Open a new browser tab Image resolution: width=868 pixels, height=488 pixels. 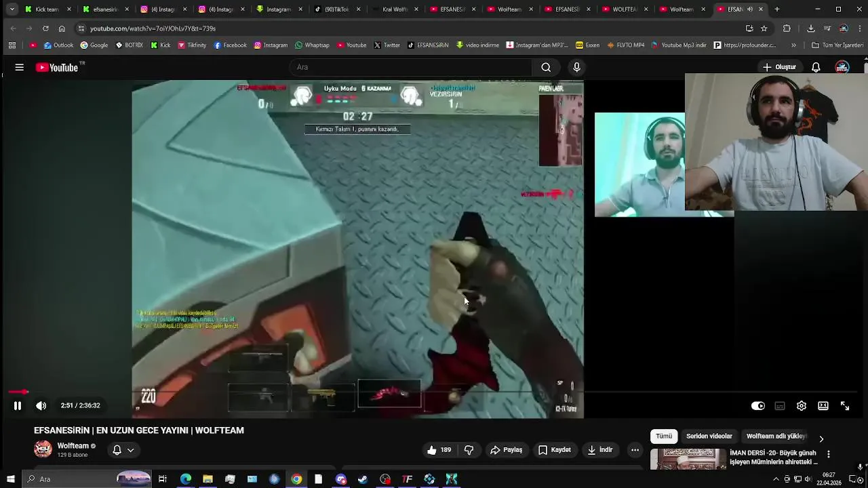click(776, 9)
